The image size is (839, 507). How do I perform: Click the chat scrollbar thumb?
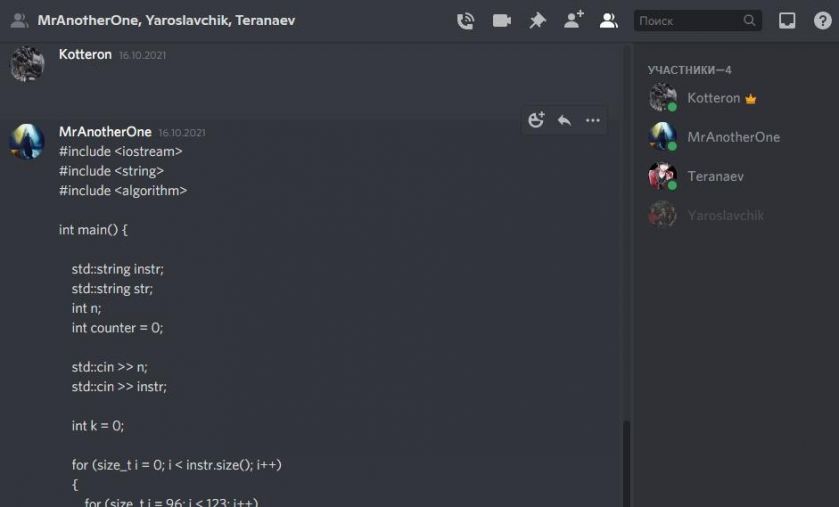pos(626,463)
